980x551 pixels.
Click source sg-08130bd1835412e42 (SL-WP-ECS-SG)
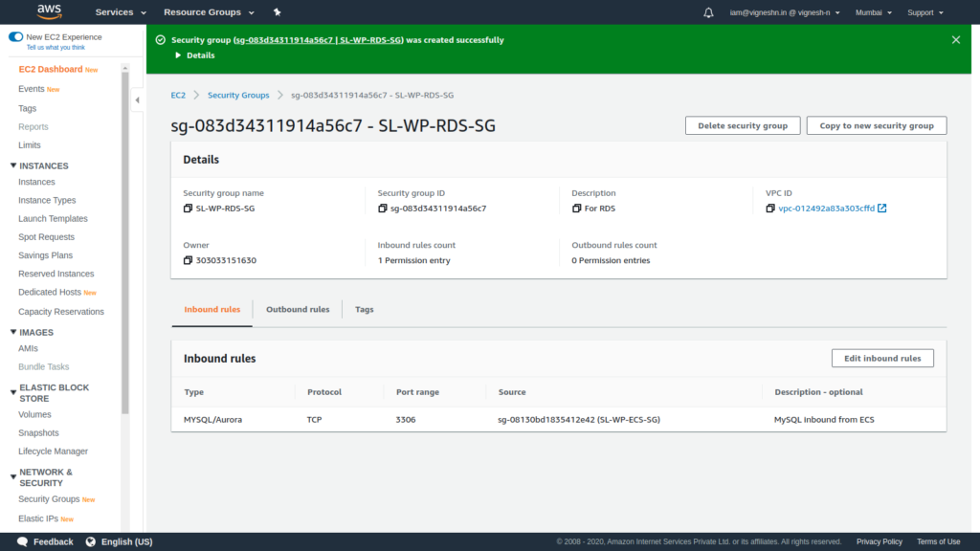pos(579,420)
